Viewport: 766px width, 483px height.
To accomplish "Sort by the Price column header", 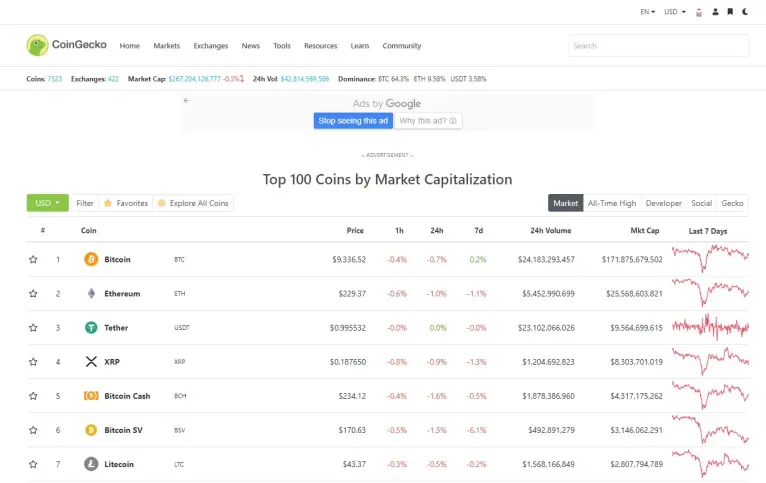I will tap(355, 231).
